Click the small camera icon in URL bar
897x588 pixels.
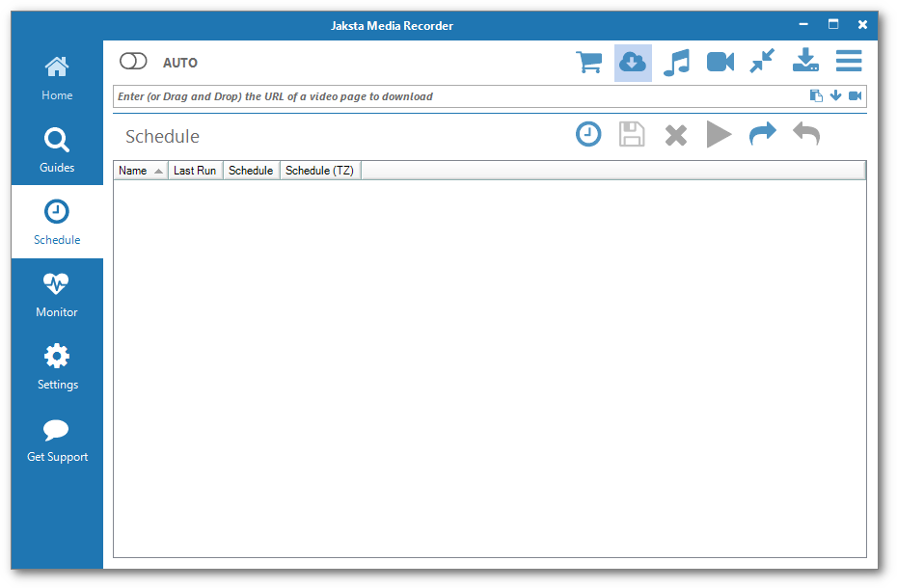(856, 95)
